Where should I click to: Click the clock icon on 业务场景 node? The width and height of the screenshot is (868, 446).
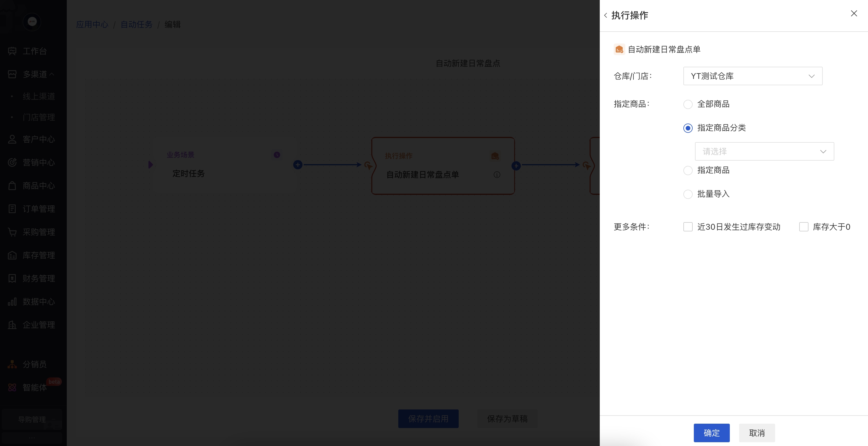point(277,155)
